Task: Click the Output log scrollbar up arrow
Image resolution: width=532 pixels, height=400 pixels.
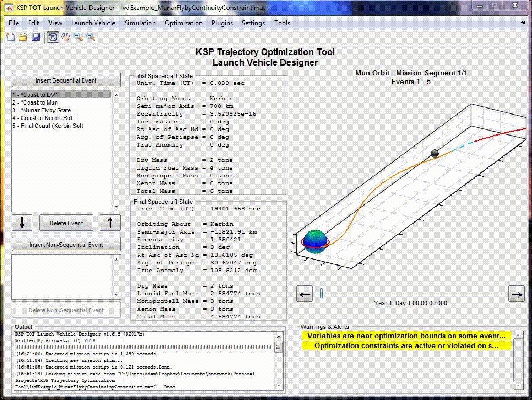Action: (x=279, y=336)
